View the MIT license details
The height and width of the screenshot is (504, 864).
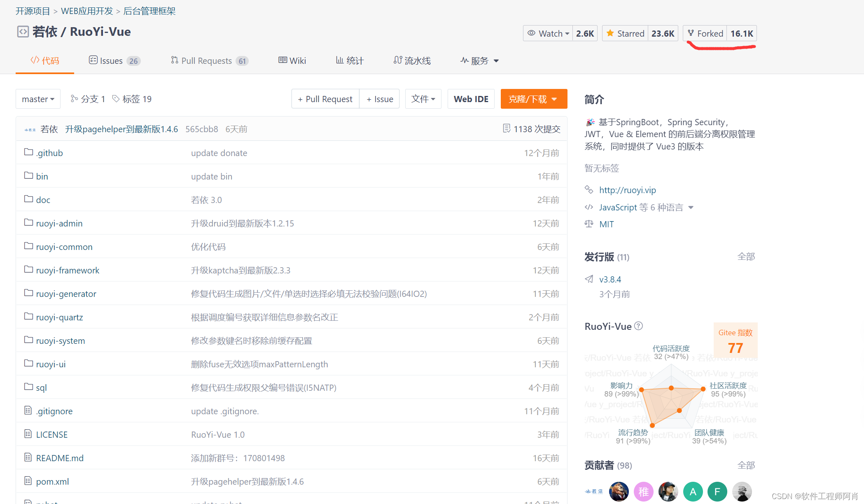coord(606,224)
